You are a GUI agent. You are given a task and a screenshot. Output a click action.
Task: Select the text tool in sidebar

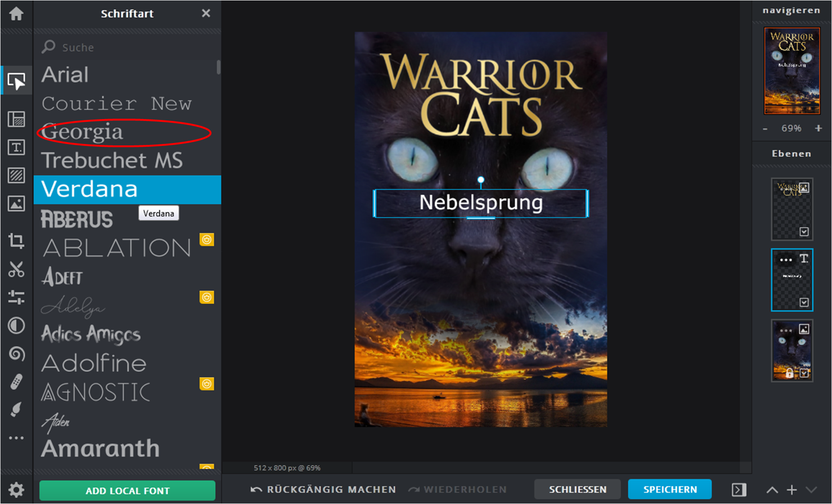click(16, 147)
